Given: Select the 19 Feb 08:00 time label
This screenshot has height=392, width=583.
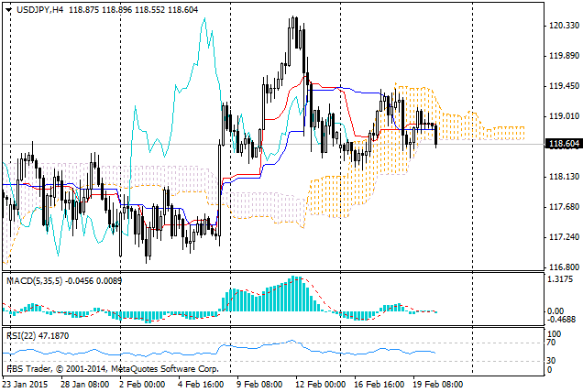Looking at the screenshot, I should [x=439, y=385].
